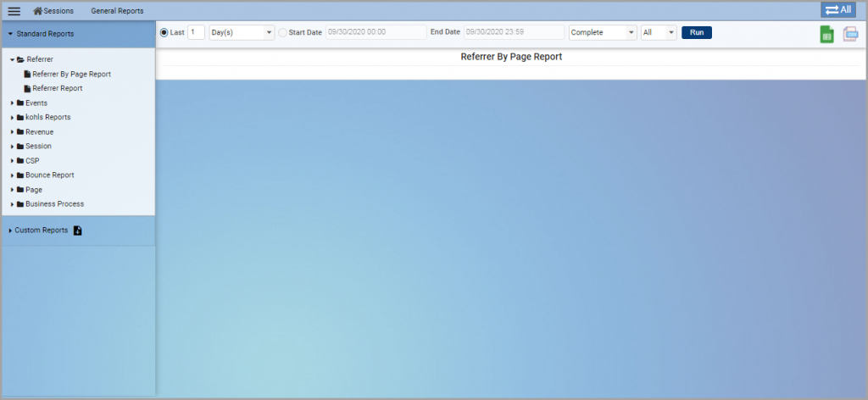
Task: Expand the Page tree node arrow
Action: point(12,189)
